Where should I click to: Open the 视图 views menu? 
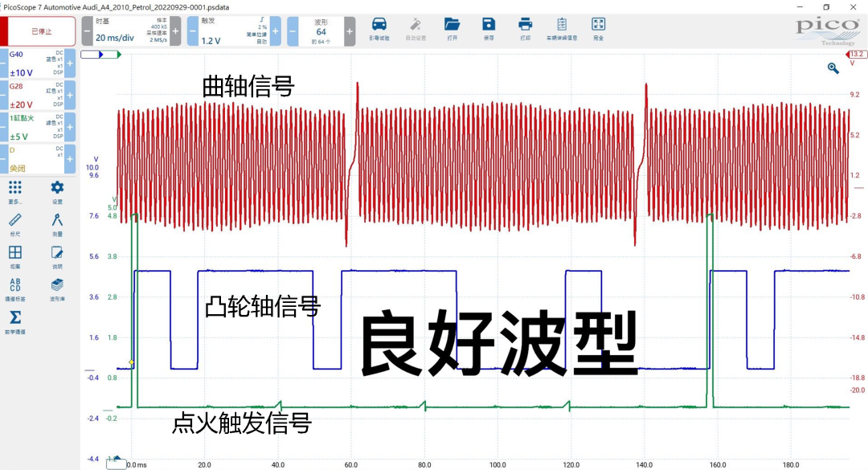14,254
